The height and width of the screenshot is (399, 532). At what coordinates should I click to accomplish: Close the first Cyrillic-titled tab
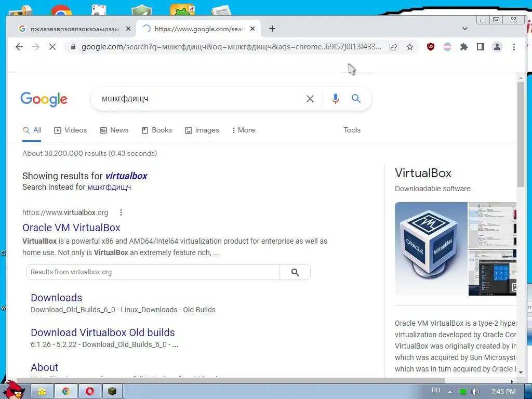point(128,29)
